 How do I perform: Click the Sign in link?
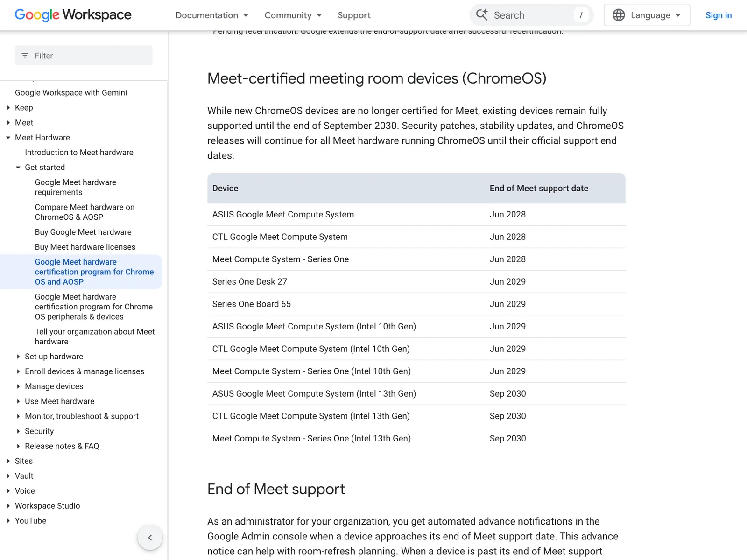719,15
